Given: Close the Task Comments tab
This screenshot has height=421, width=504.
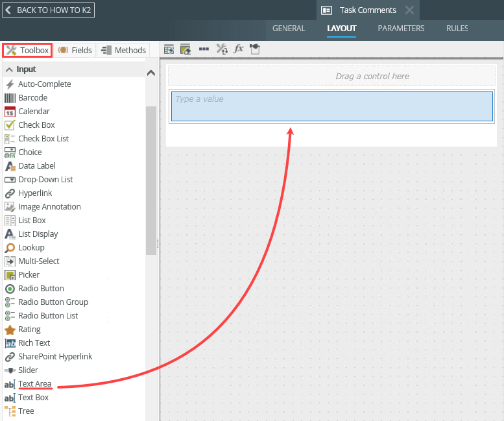Looking at the screenshot, I should pos(409,10).
